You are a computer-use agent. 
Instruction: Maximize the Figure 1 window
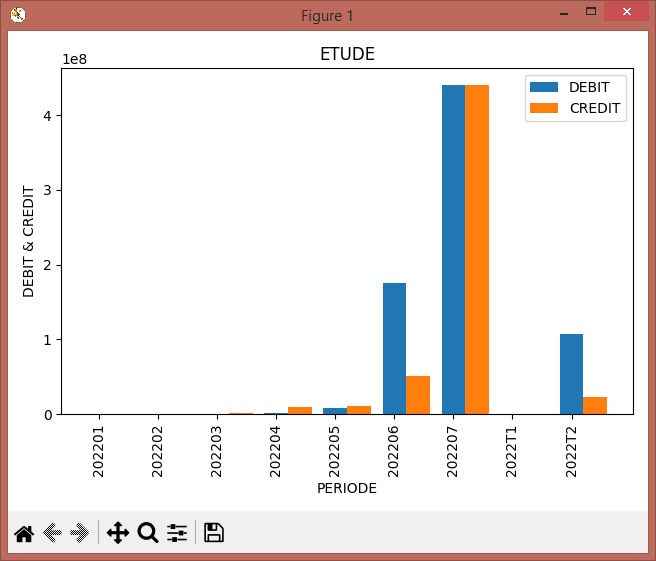(591, 11)
